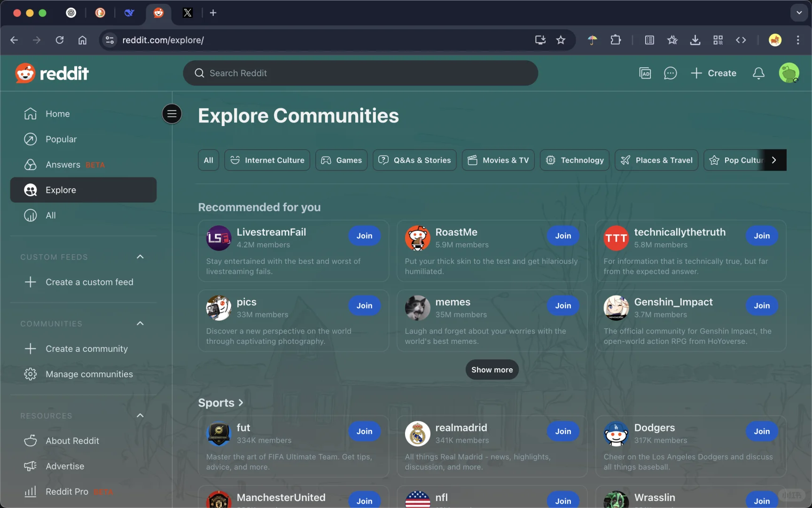
Task: Install the app via address bar icon
Action: pos(540,40)
